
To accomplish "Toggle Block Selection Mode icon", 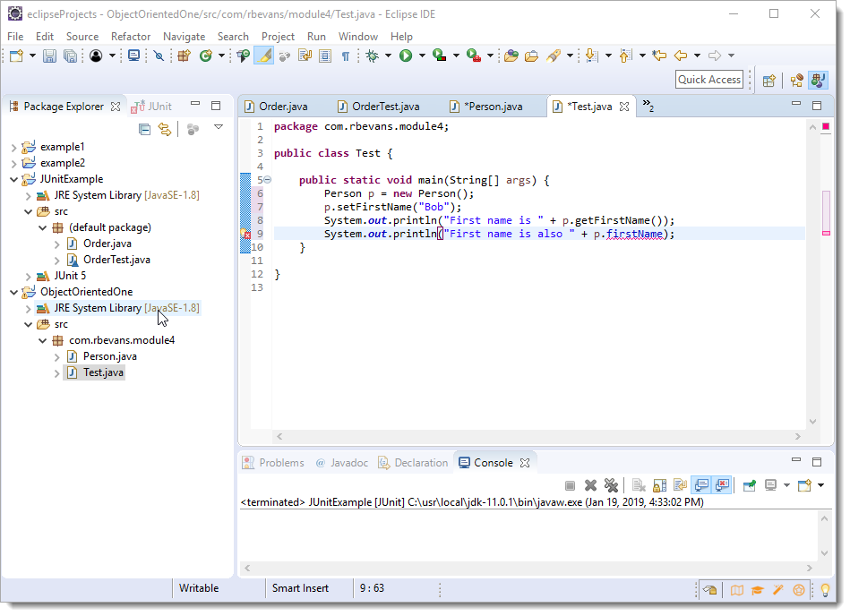I will coord(325,56).
